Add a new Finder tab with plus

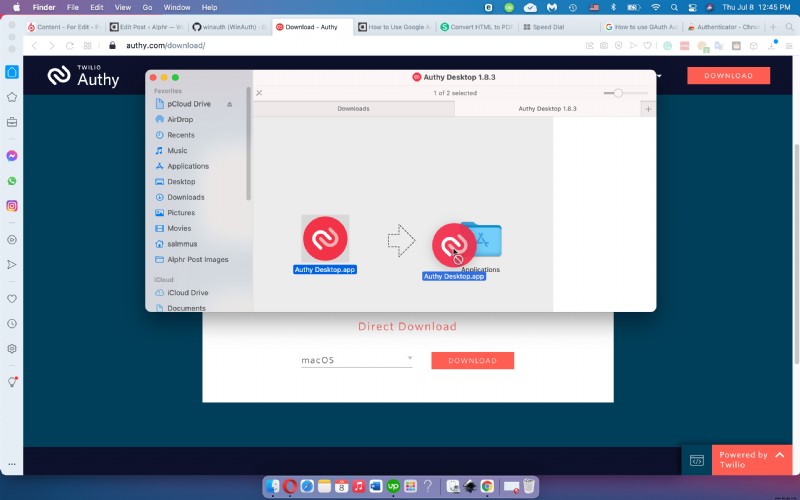[648, 109]
